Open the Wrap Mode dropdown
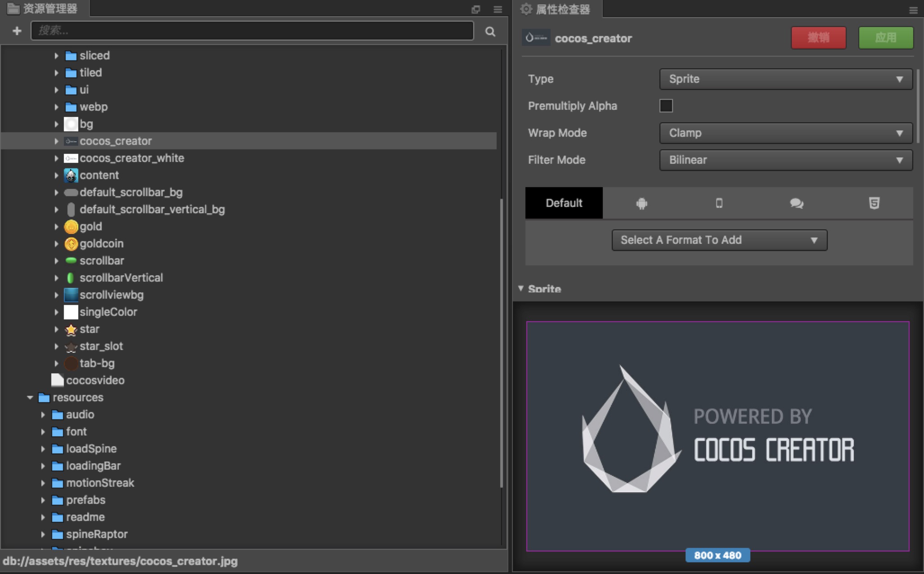924x574 pixels. tap(786, 133)
